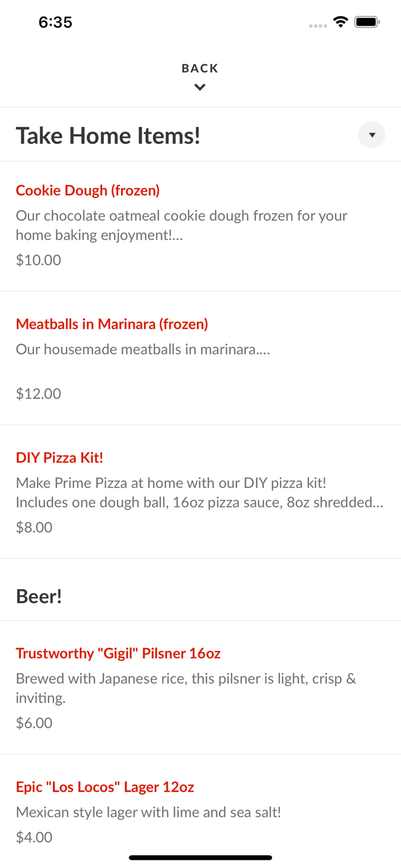Viewport: 401px width, 868px height.
Task: Select the $8.00 DIY Pizza Kit price
Action: (34, 527)
